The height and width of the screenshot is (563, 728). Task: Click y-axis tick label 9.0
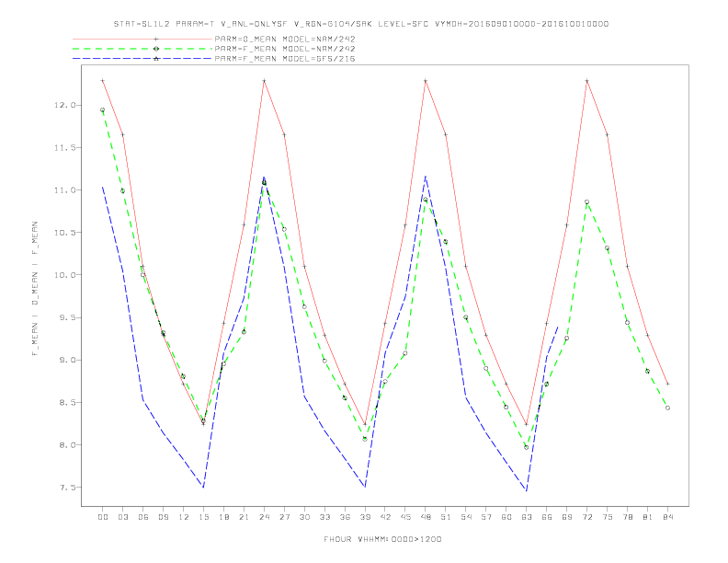[x=67, y=360]
